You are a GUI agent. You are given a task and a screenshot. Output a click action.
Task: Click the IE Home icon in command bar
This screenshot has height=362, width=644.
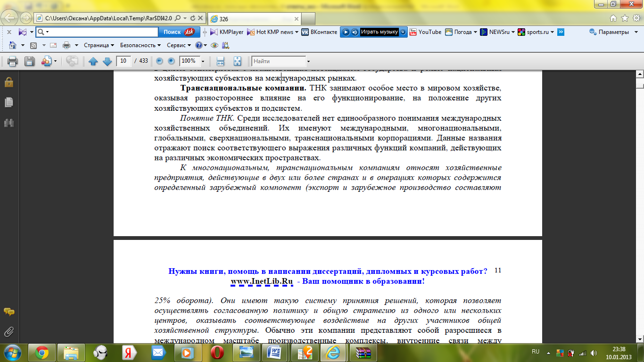(13, 45)
